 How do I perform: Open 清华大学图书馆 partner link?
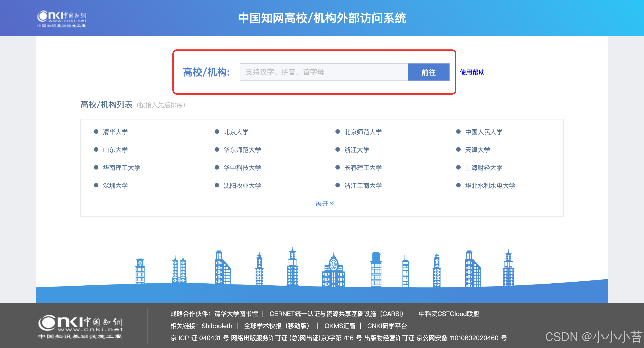point(236,314)
